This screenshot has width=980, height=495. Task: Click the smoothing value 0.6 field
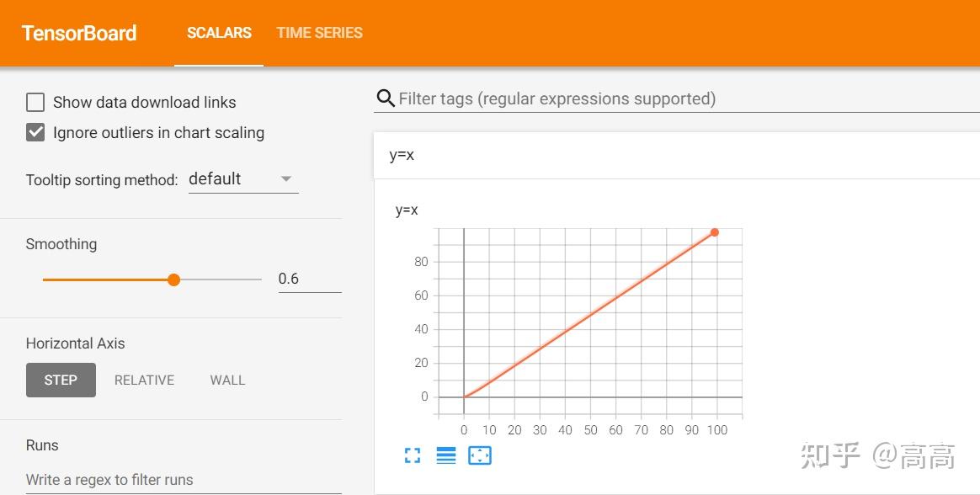309,279
